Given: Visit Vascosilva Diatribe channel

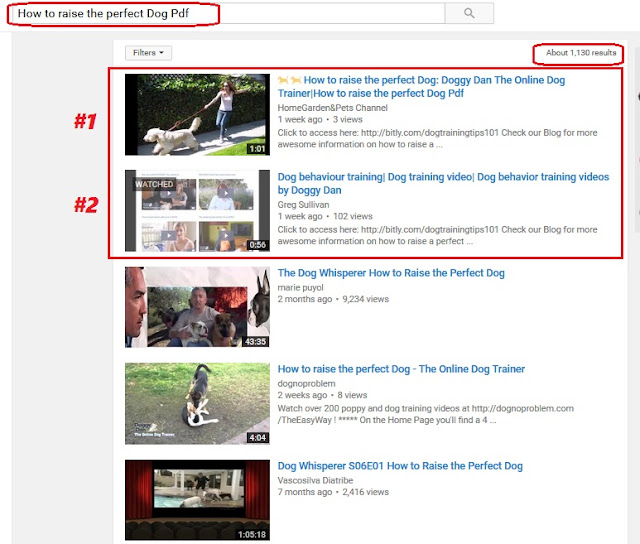Looking at the screenshot, I should 315,480.
